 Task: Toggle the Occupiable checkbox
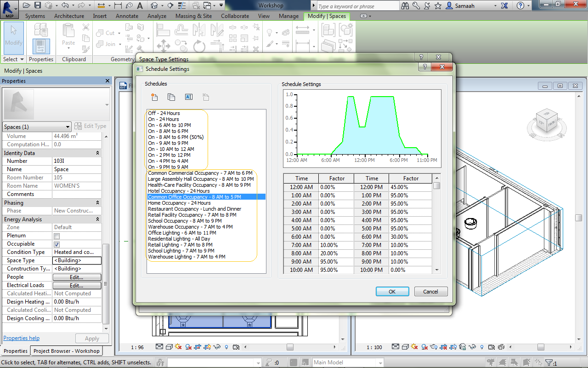57,244
